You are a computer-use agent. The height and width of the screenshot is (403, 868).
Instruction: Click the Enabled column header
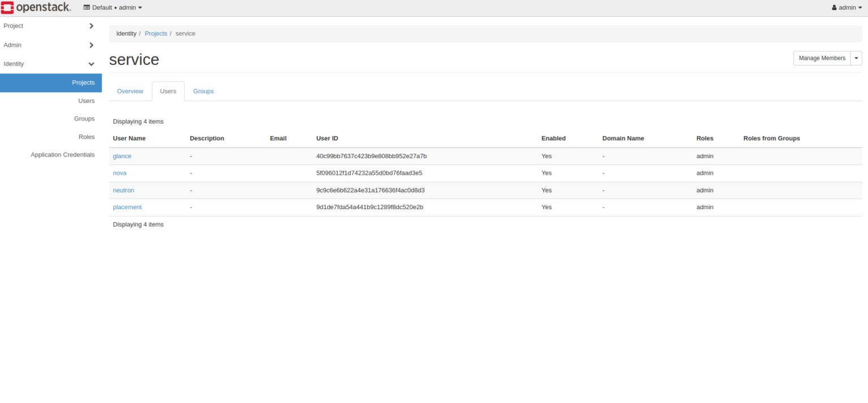tap(553, 138)
